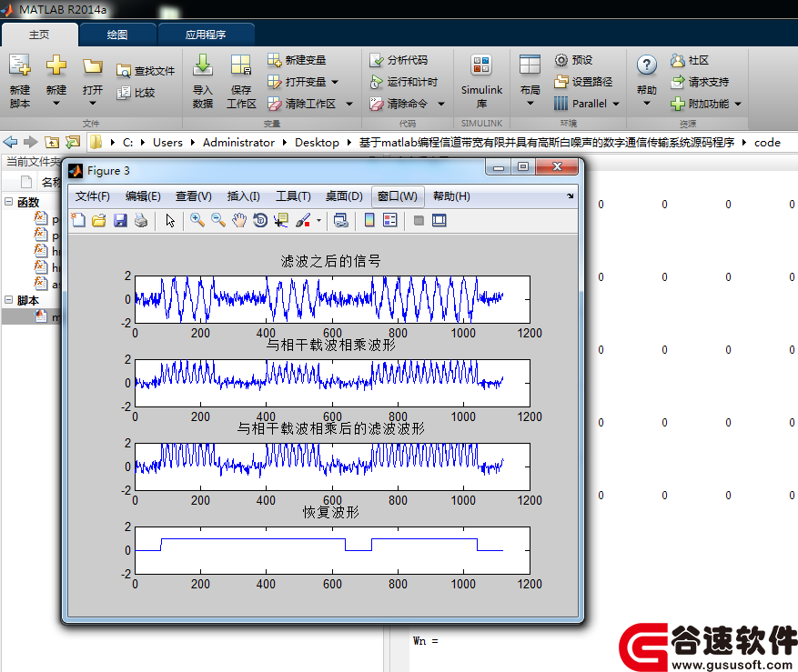Click New Script icon in MATLAB ribbon
798x672 pixels.
[x=20, y=65]
